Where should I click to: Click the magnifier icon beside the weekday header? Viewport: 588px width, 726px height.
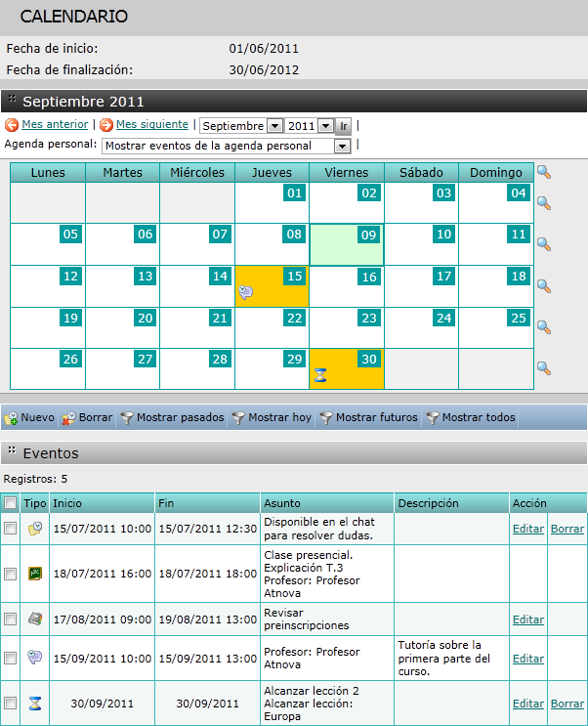tap(544, 172)
